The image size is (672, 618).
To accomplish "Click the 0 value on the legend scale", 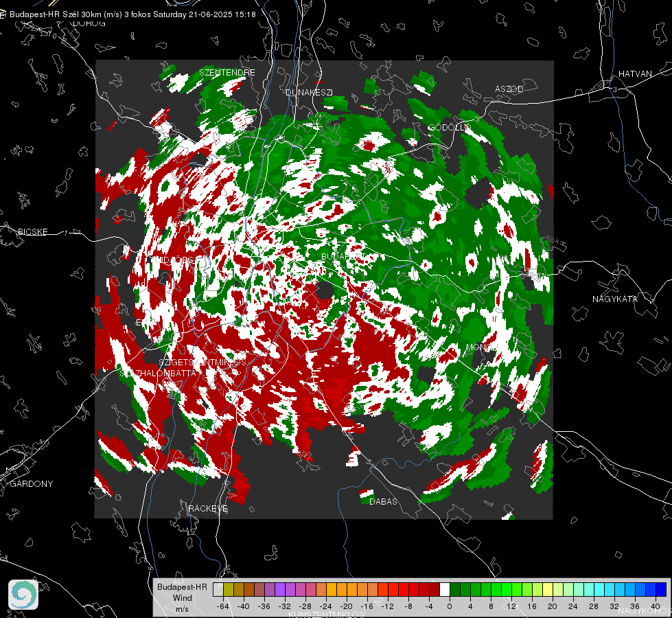I will click(450, 606).
